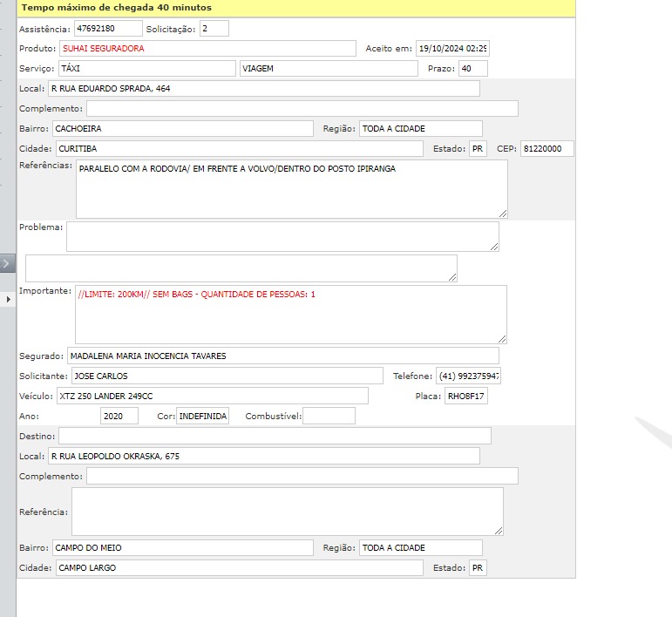672x617 pixels.
Task: Click the 'Telefone:' label
Action: click(x=412, y=376)
